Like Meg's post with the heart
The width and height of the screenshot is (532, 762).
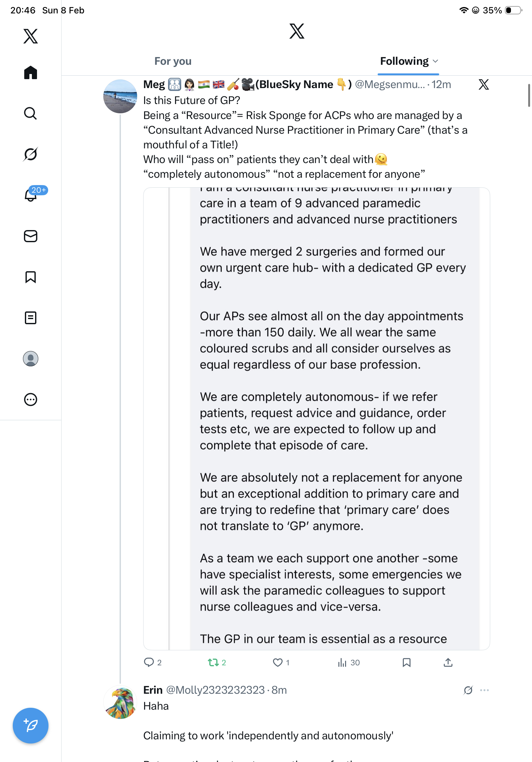point(277,662)
